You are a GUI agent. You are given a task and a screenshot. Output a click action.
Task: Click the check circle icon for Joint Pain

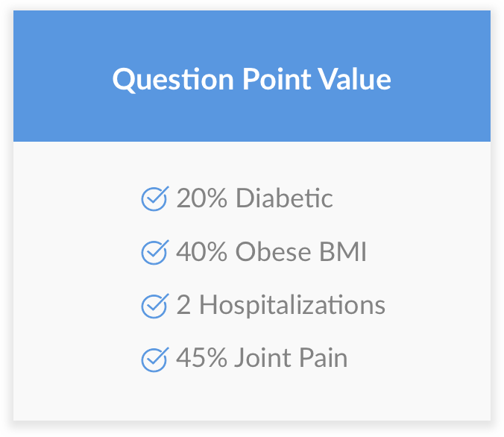[x=154, y=360]
